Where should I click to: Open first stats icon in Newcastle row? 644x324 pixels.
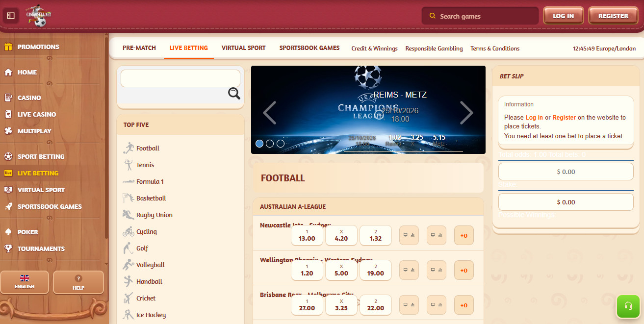409,235
